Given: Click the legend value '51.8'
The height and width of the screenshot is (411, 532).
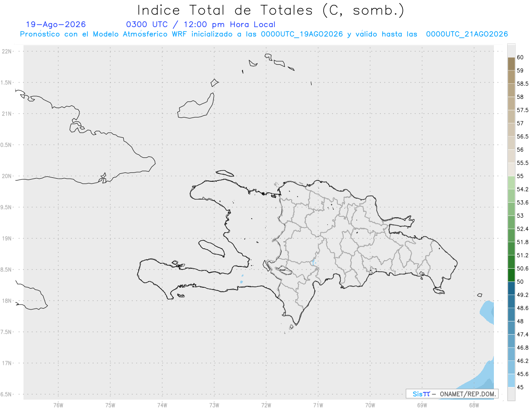Looking at the screenshot, I should pyautogui.click(x=523, y=242).
